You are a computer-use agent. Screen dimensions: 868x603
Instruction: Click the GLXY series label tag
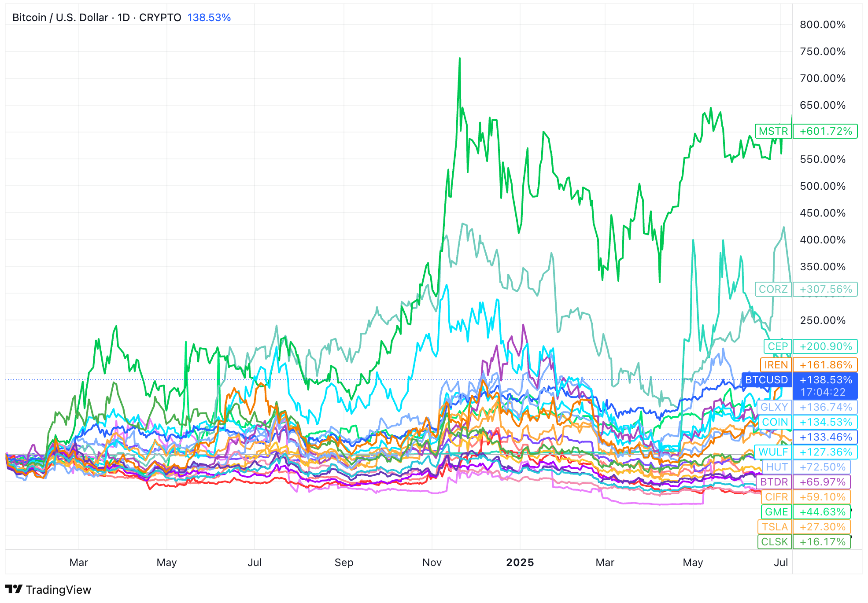pos(774,407)
